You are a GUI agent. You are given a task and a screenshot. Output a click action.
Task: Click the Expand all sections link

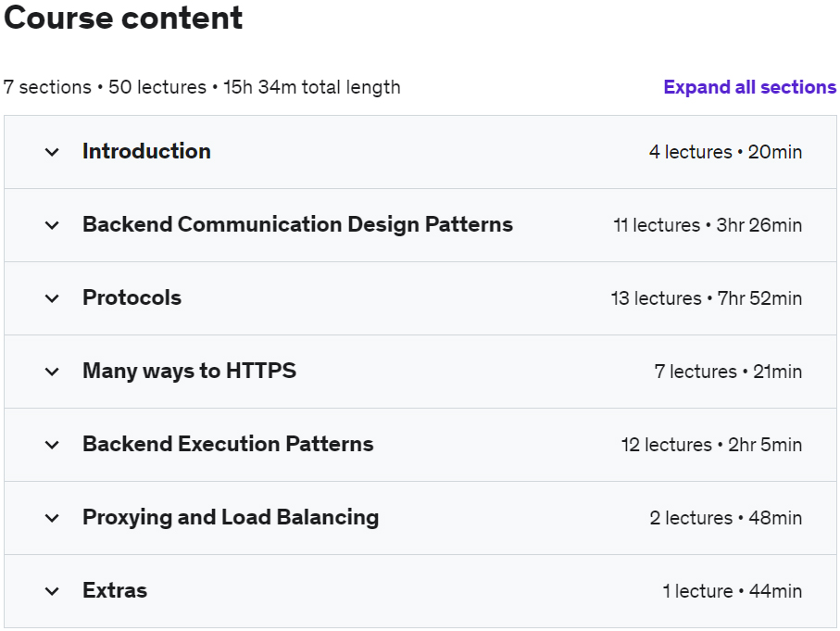tap(749, 87)
